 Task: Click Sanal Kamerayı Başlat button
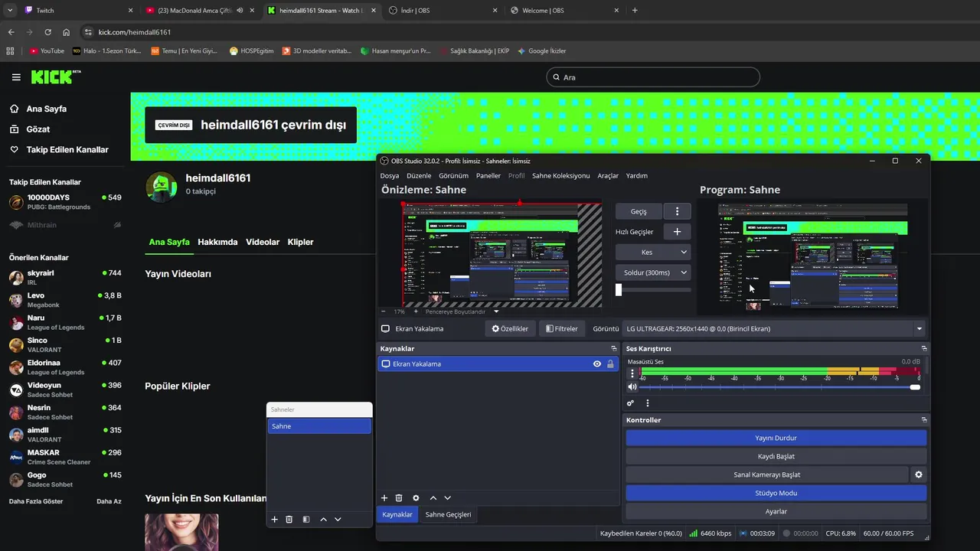pyautogui.click(x=767, y=474)
